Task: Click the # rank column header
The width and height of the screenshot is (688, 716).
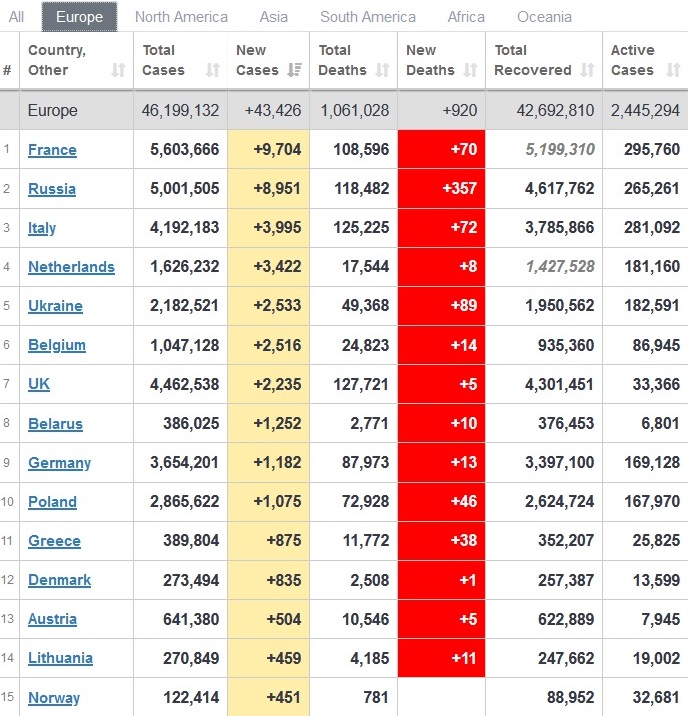Action: click(8, 70)
